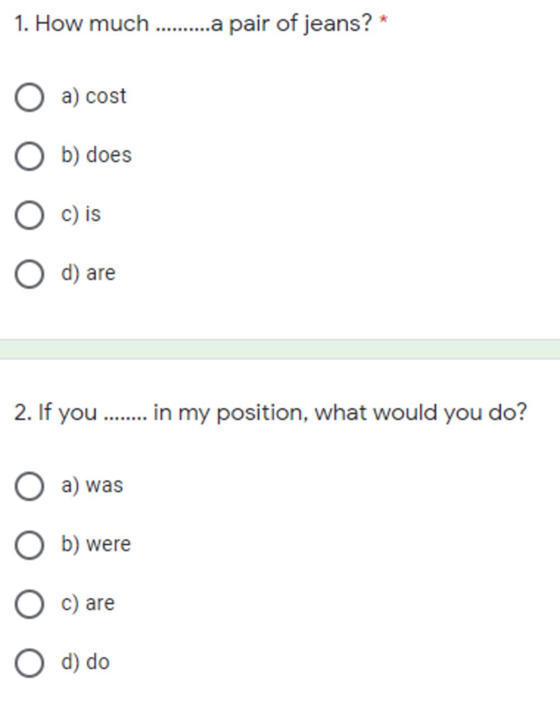Click the 'c) are' label under question 2
The width and height of the screenshot is (560, 728).
(87, 603)
